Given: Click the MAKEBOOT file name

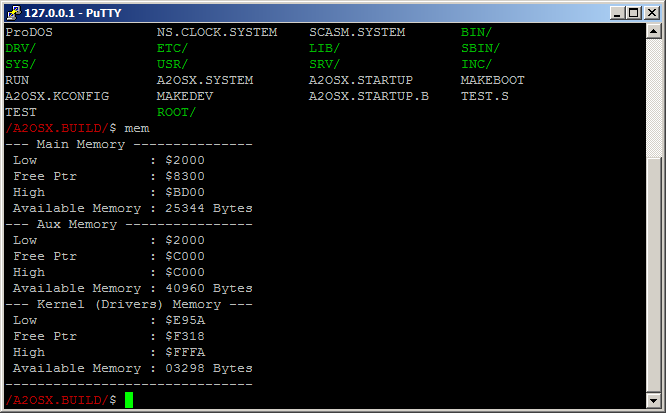Looking at the screenshot, I should (493, 80).
